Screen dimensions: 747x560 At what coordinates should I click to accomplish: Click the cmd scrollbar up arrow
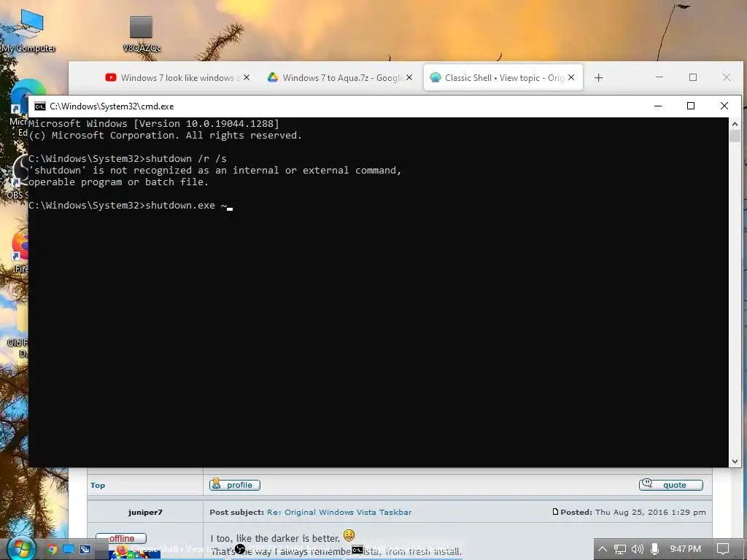point(735,124)
